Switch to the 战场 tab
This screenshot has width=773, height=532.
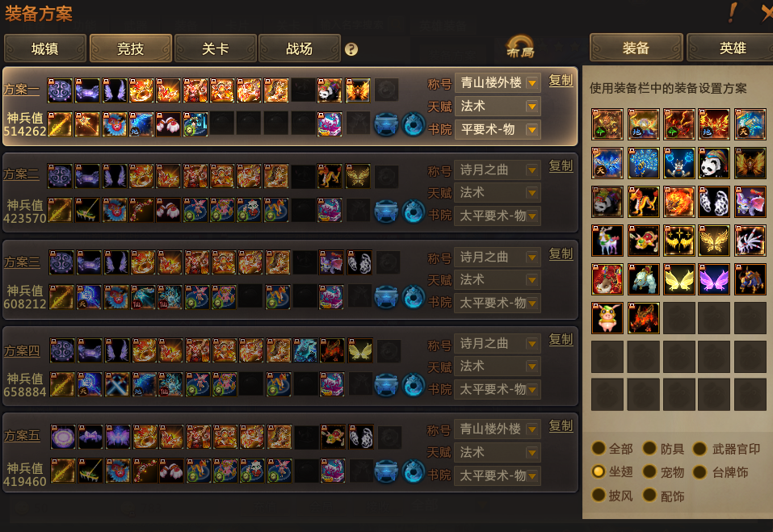[x=300, y=48]
